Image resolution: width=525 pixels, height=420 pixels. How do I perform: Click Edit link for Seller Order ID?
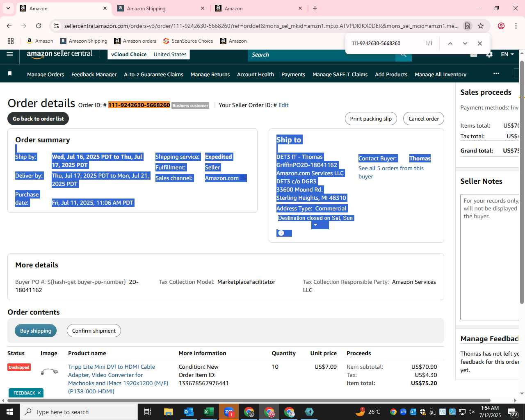click(x=283, y=105)
